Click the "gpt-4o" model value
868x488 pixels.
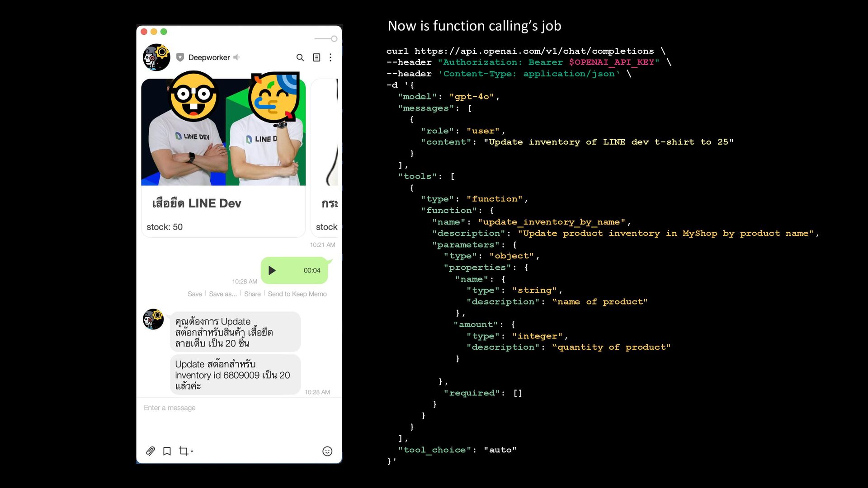pos(472,97)
